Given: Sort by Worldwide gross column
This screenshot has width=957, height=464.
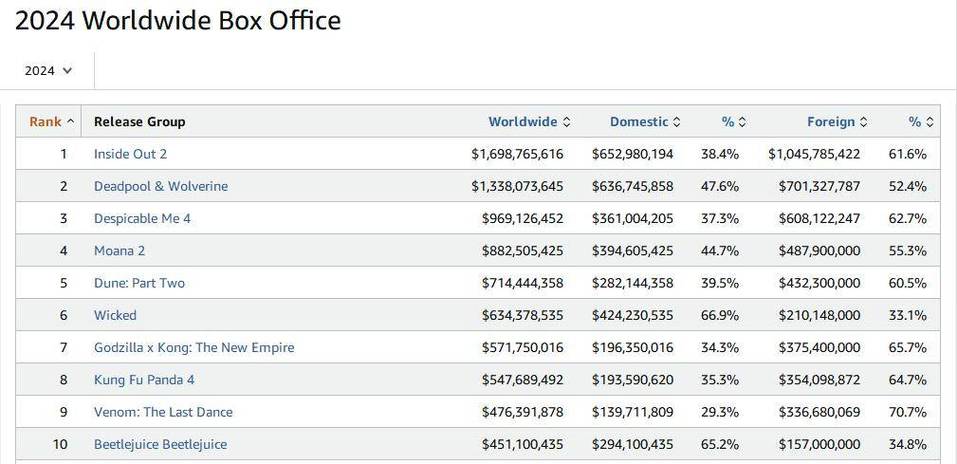Looking at the screenshot, I should 529,121.
